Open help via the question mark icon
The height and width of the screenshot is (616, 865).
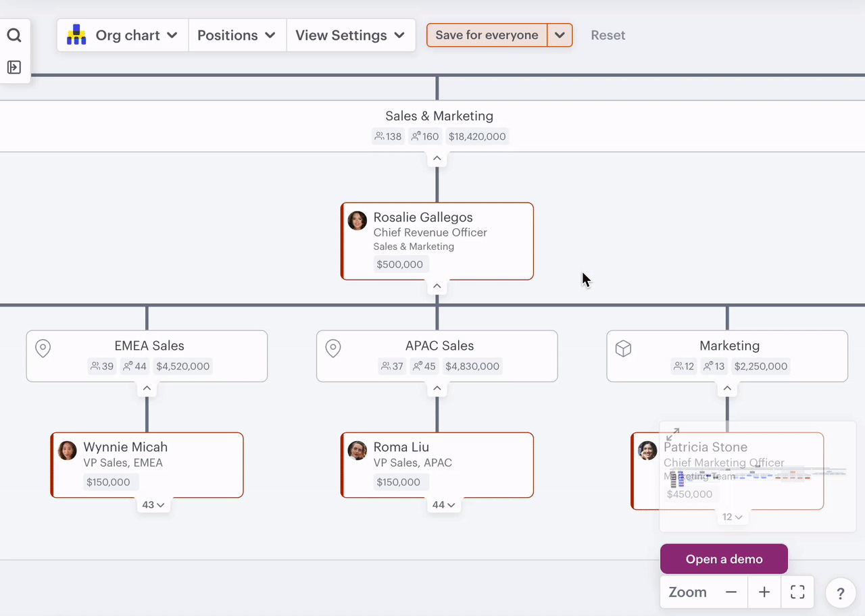coord(840,593)
